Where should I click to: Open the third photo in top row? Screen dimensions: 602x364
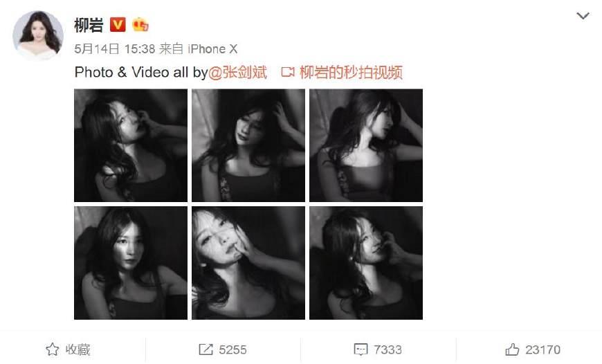366,145
